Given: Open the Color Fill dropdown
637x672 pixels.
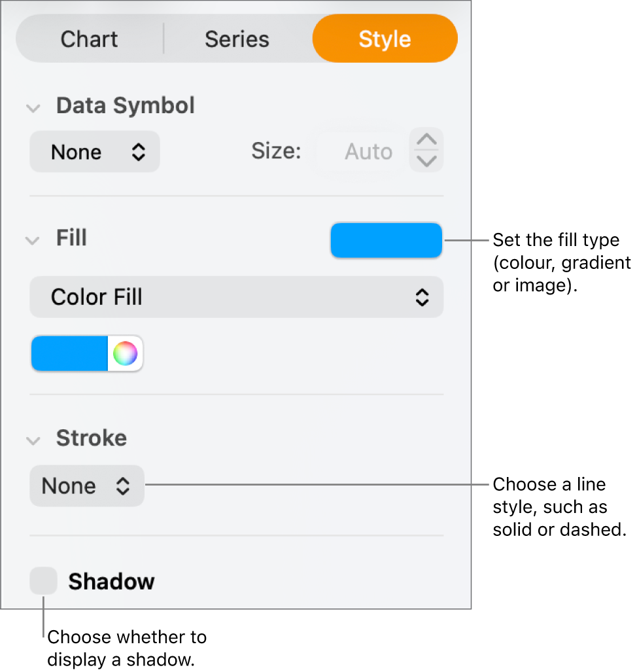Looking at the screenshot, I should 236,297.
